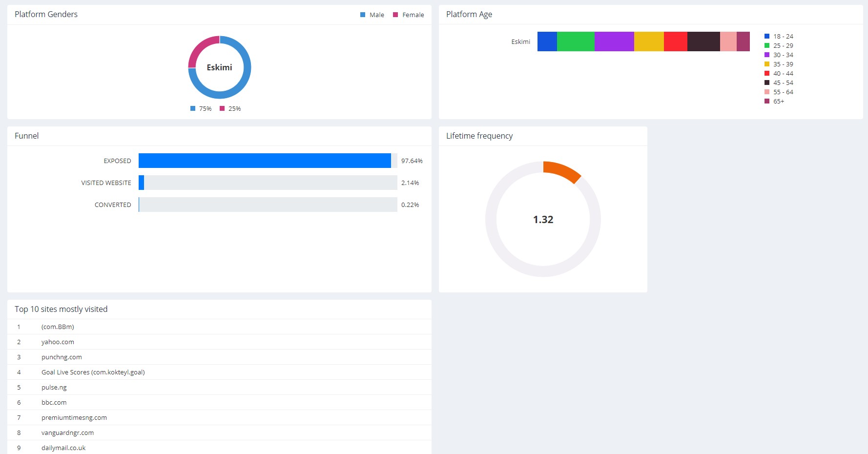868x454 pixels.
Task: Toggle the 55 - 64 age legend item
Action: click(x=779, y=92)
